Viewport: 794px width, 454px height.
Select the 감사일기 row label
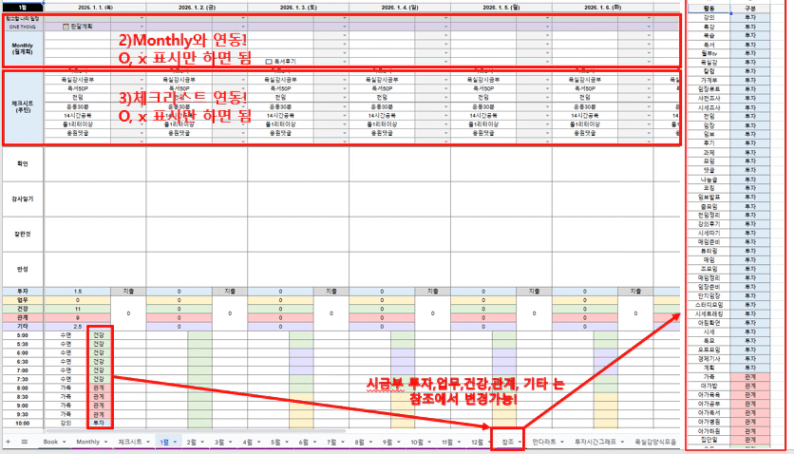click(x=22, y=199)
